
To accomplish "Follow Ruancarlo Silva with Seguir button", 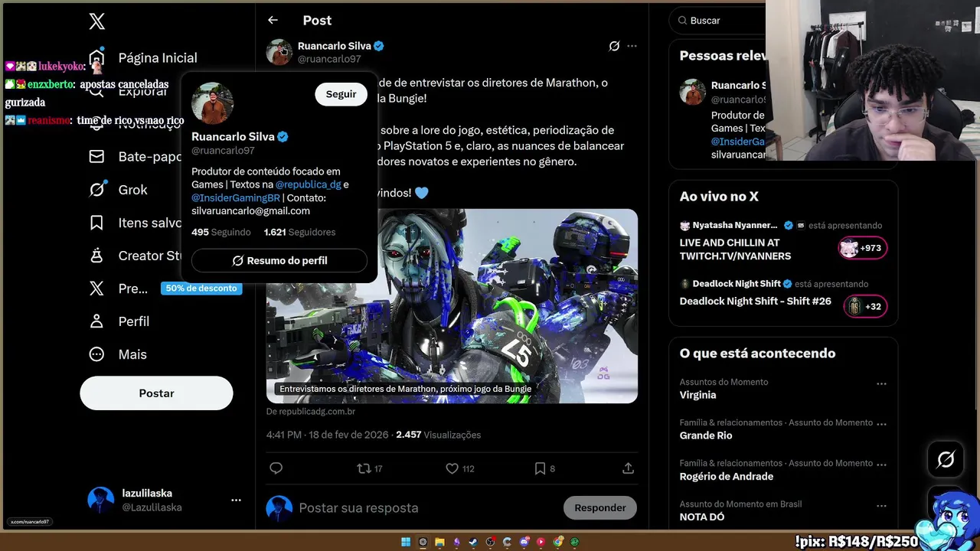I will coord(341,93).
